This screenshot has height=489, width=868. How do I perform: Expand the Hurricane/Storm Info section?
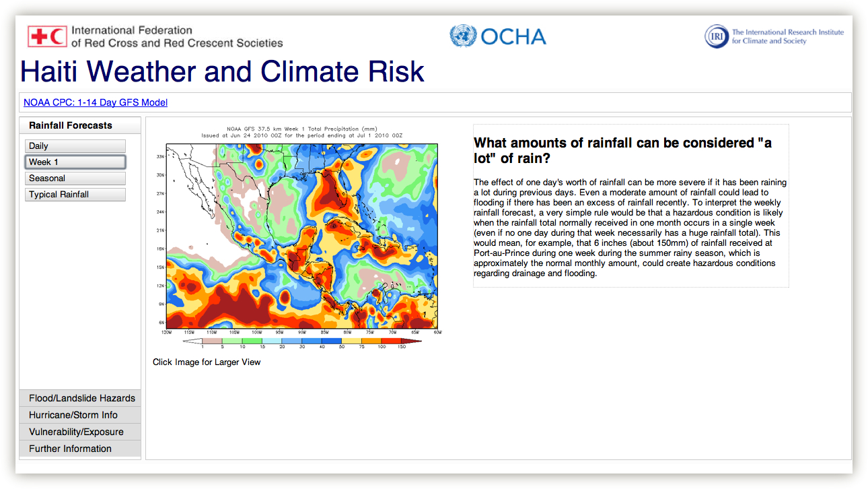coord(80,415)
